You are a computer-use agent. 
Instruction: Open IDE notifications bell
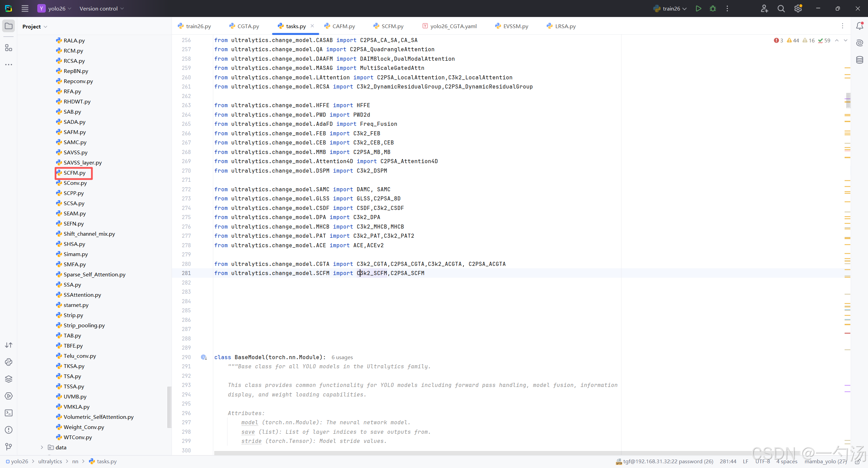[860, 26]
